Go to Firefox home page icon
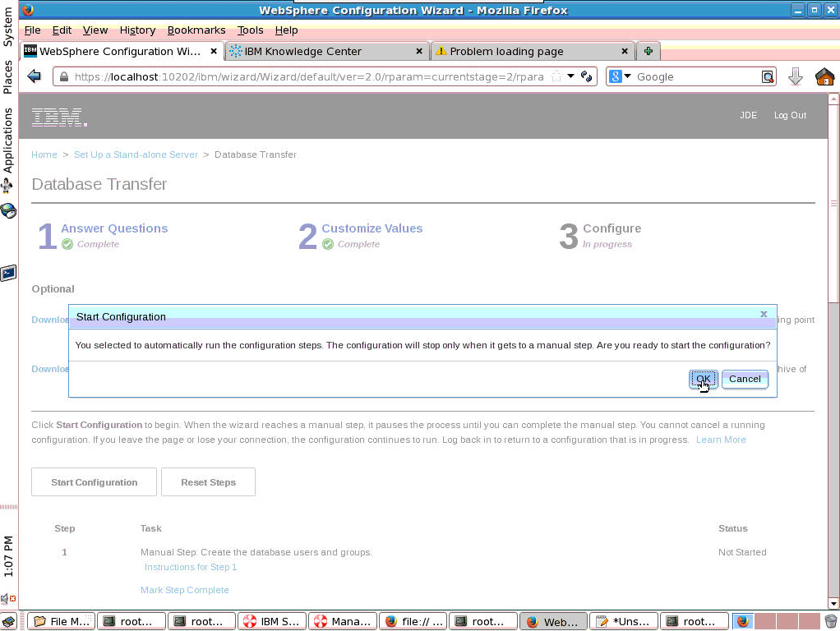The width and height of the screenshot is (840, 631). click(824, 76)
